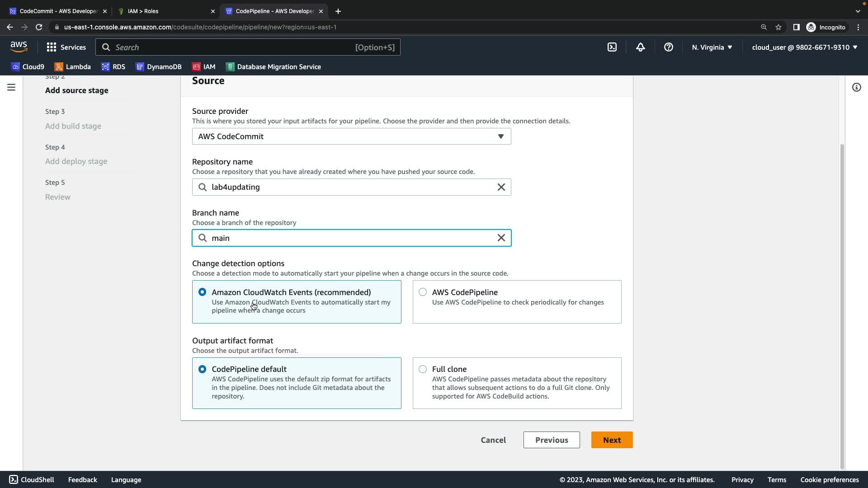
Task: Click the orange Next button
Action: tap(612, 440)
